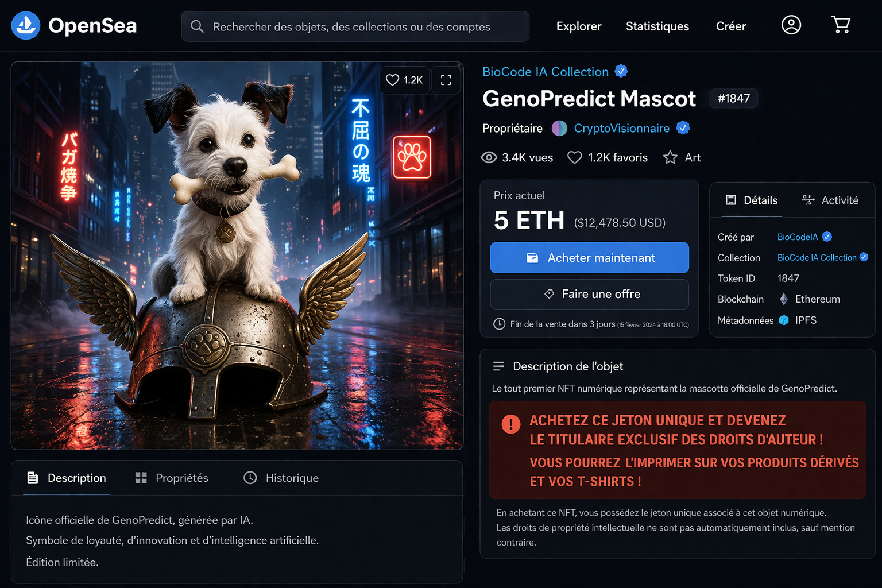882x588 pixels.
Task: Click the OpenSea ship logo
Action: pos(26,25)
